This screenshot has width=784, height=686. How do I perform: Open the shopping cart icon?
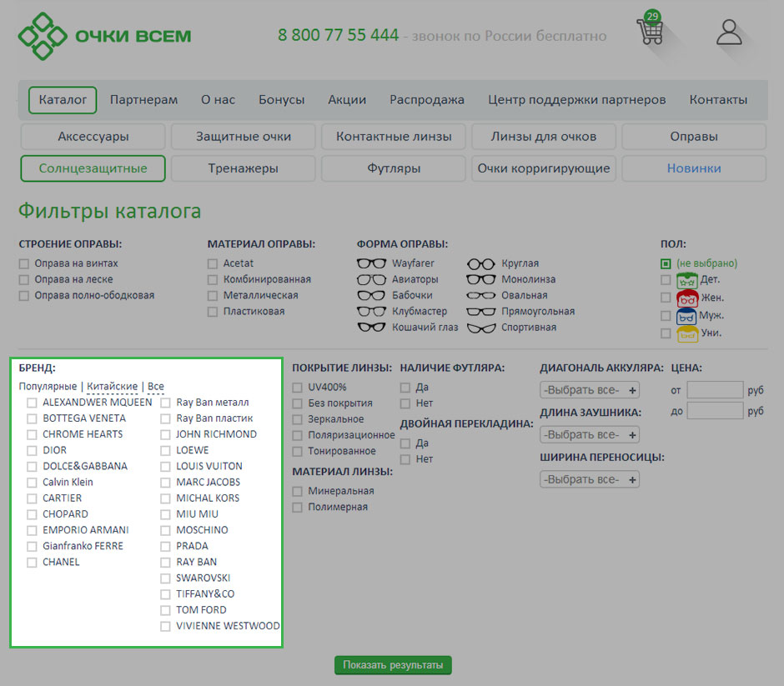tap(650, 32)
